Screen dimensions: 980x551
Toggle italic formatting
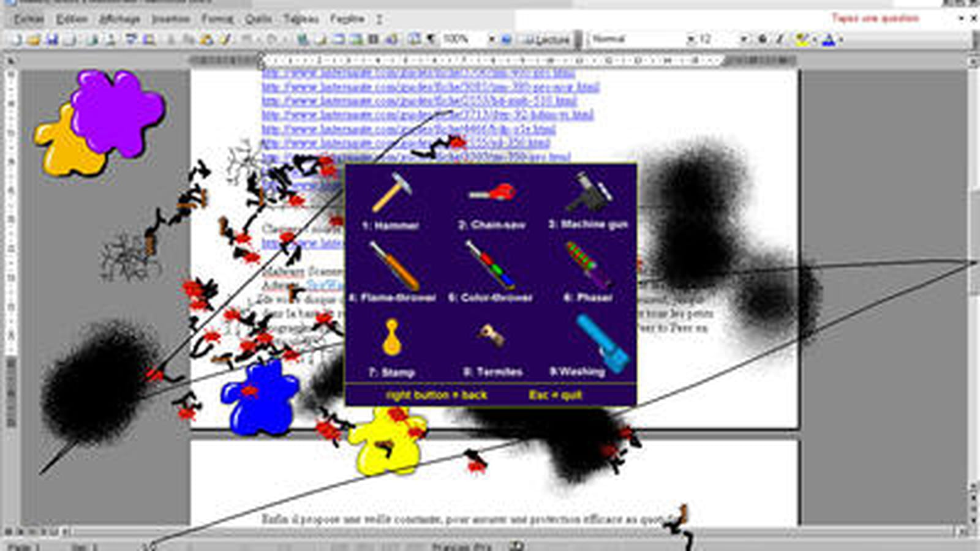click(x=780, y=39)
